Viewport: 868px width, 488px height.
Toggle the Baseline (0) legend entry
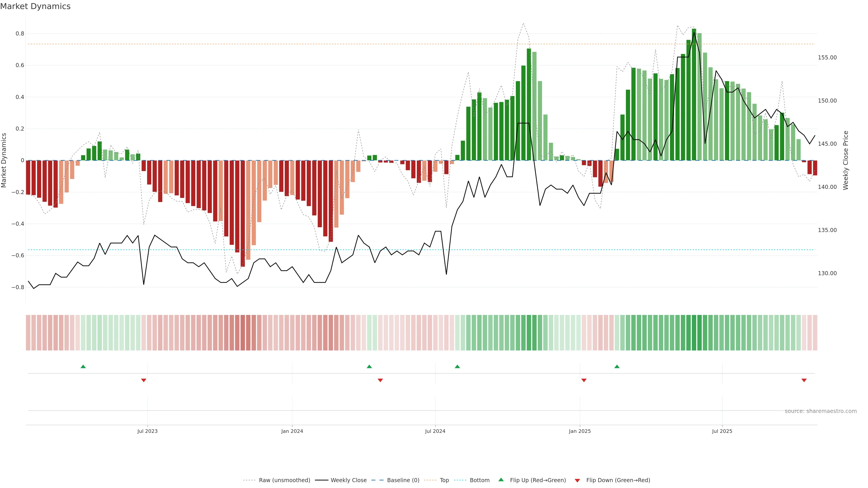tap(403, 480)
